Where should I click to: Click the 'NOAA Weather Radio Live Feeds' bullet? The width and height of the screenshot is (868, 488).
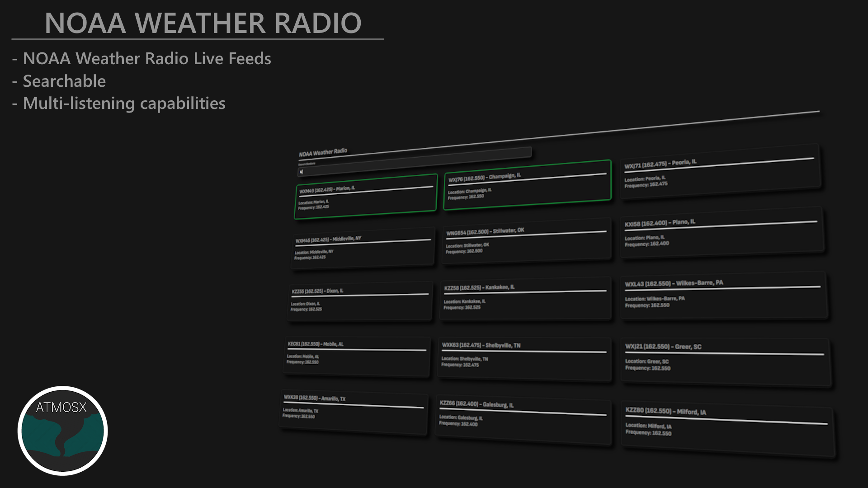click(147, 58)
